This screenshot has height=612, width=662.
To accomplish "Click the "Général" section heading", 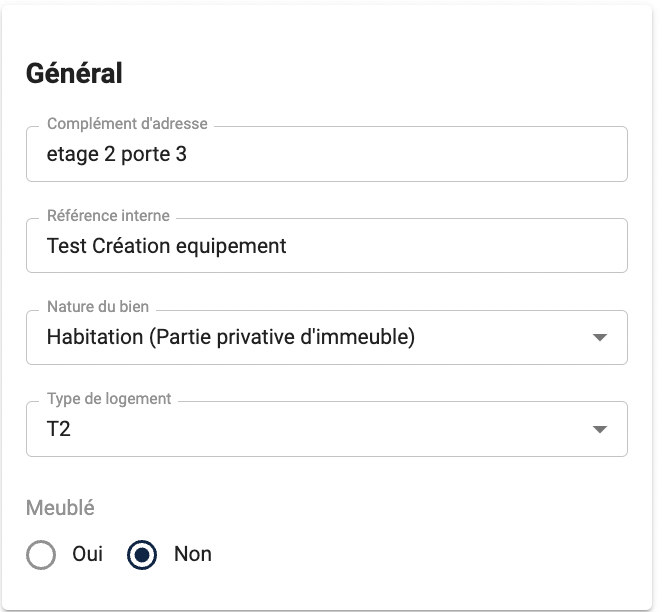I will tap(74, 73).
